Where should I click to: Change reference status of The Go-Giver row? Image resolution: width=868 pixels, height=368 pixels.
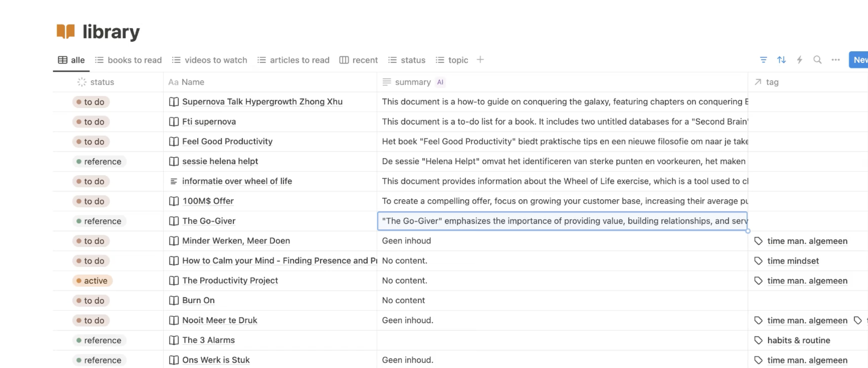(x=99, y=221)
